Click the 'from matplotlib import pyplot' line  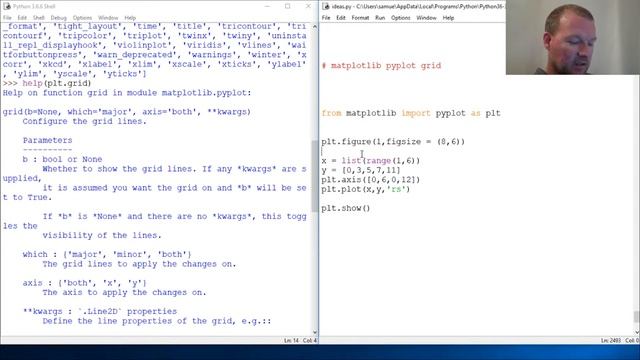[411, 113]
